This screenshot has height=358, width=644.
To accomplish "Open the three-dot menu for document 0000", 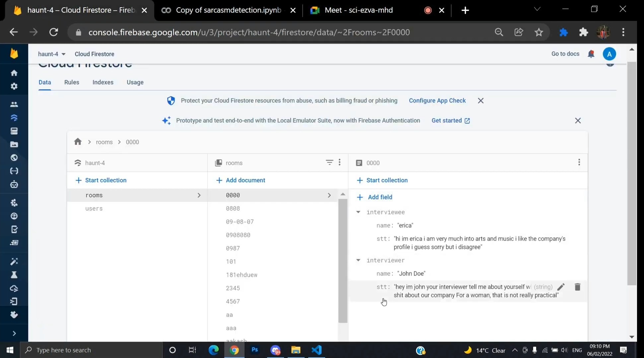I will coord(579,162).
